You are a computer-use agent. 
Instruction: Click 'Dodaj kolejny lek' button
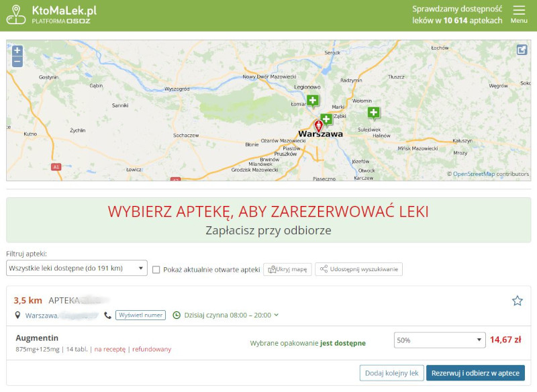[x=391, y=373]
